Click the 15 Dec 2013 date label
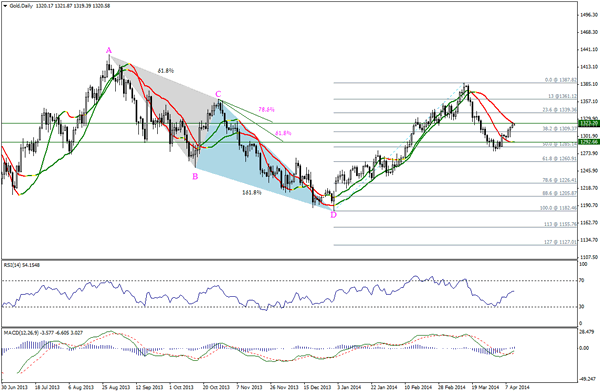 [318, 387]
